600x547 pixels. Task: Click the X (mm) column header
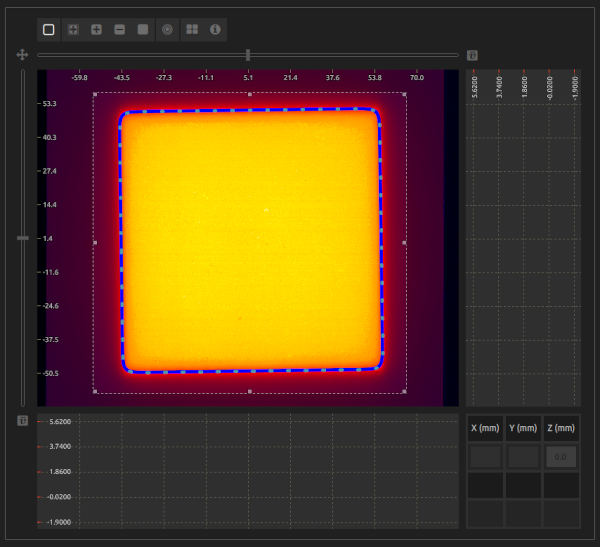(485, 428)
